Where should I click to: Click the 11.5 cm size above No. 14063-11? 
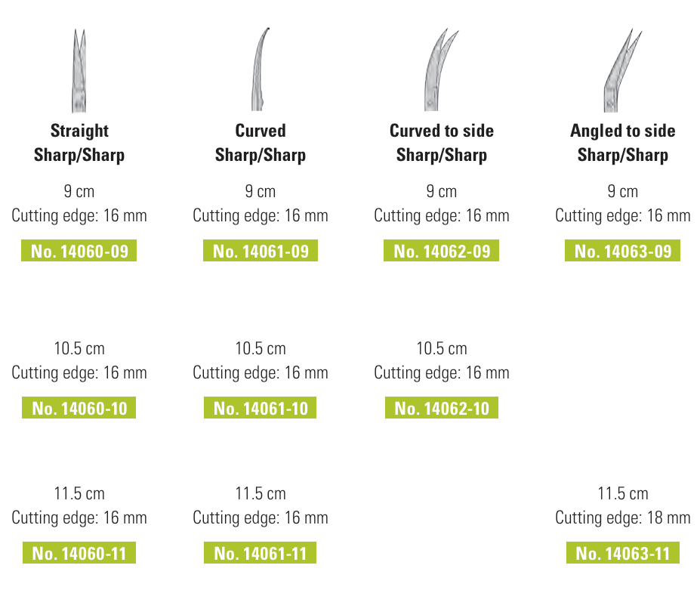point(623,494)
